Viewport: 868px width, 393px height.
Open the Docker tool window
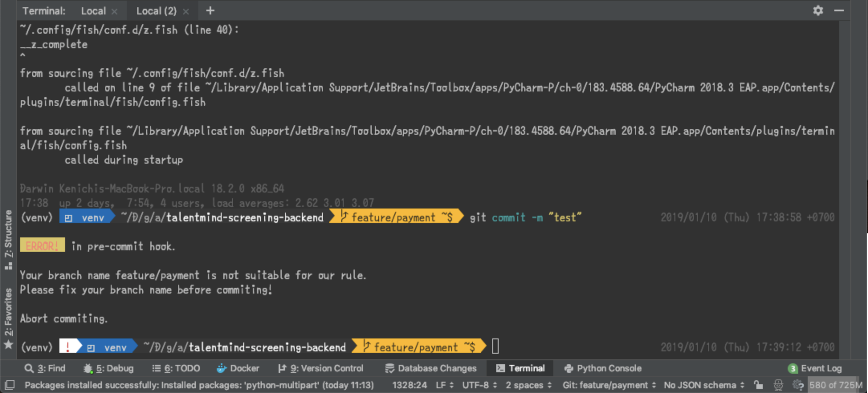238,368
